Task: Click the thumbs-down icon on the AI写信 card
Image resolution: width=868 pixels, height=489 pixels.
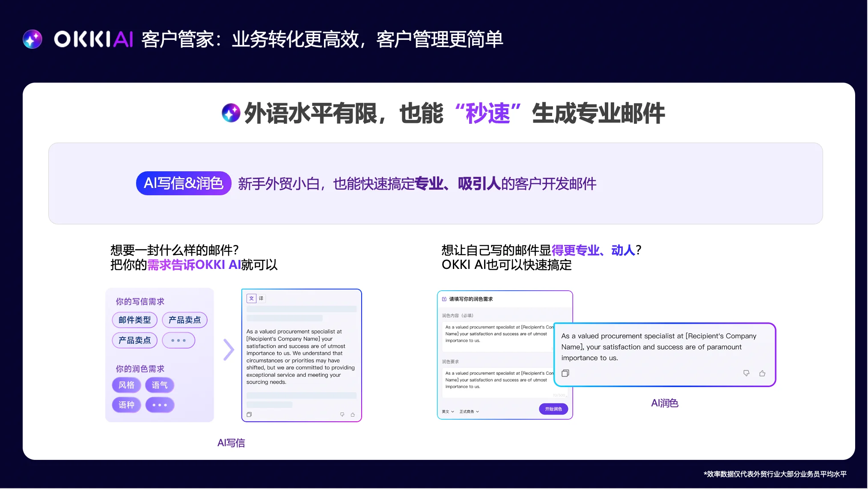Action: (342, 414)
